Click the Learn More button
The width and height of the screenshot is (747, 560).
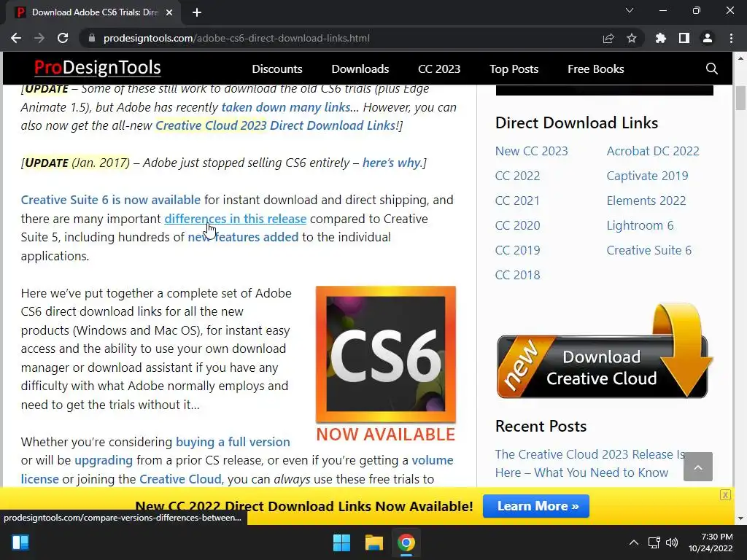pyautogui.click(x=536, y=506)
